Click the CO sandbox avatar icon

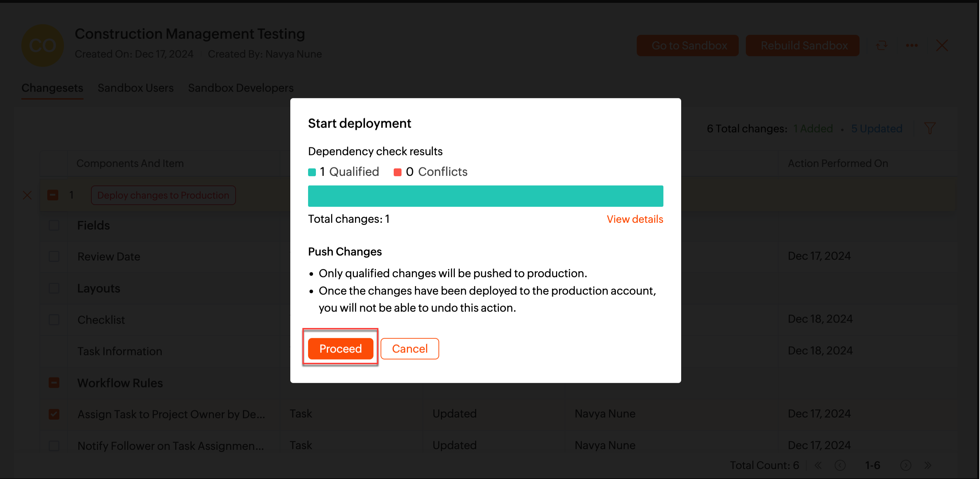pos(42,45)
